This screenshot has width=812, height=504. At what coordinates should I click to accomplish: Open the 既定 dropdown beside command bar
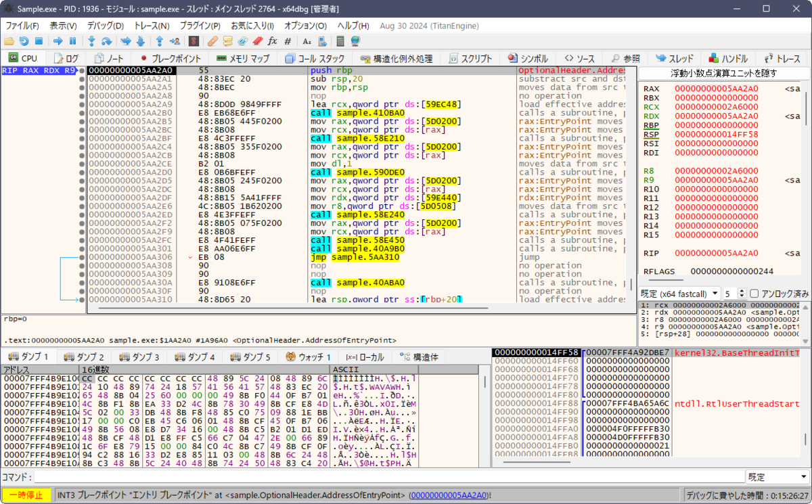click(x=777, y=477)
